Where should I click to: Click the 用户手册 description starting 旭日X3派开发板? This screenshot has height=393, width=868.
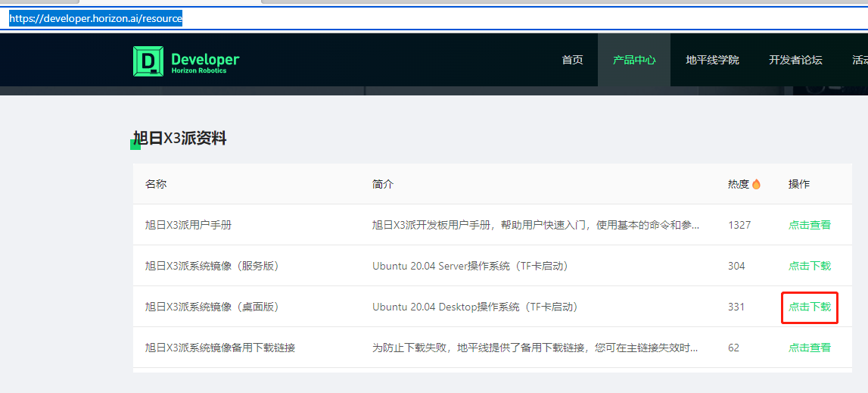click(x=535, y=225)
